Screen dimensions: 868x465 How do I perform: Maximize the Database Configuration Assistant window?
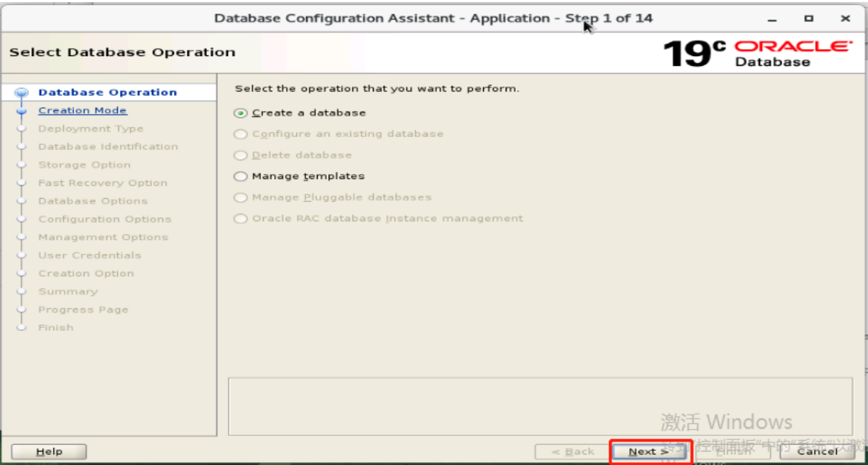point(808,18)
